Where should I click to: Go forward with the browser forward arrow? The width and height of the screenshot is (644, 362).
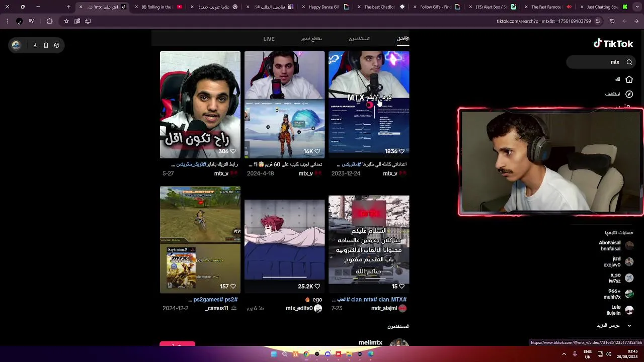coord(624,21)
